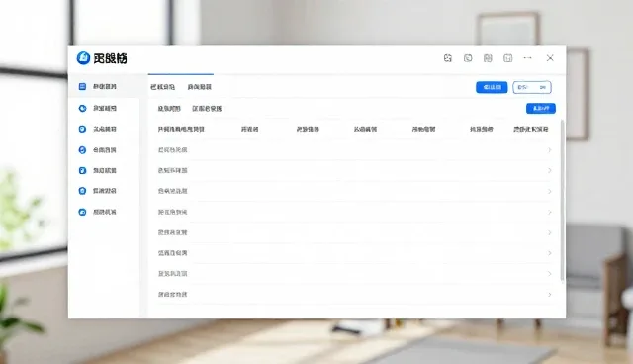This screenshot has width=633, height=364.
Task: Expand the third table row's chevron arrow
Action: click(x=550, y=191)
